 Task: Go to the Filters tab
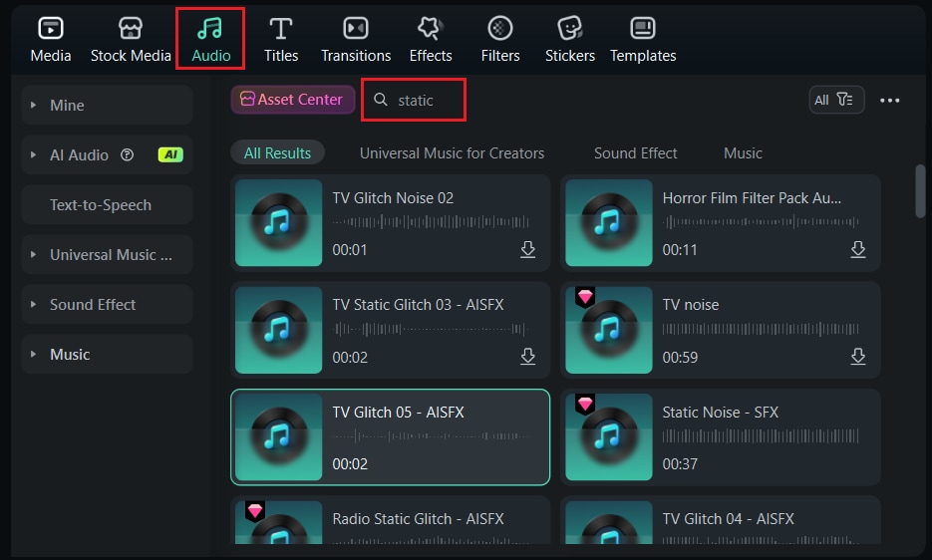499,39
